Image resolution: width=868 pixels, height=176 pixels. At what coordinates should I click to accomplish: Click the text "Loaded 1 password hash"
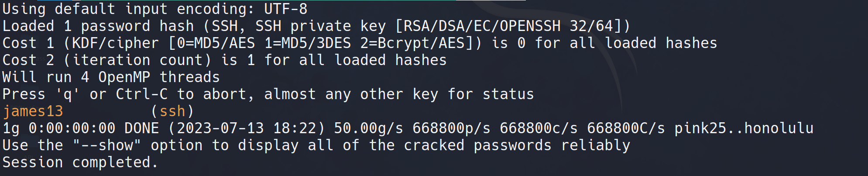click(98, 26)
